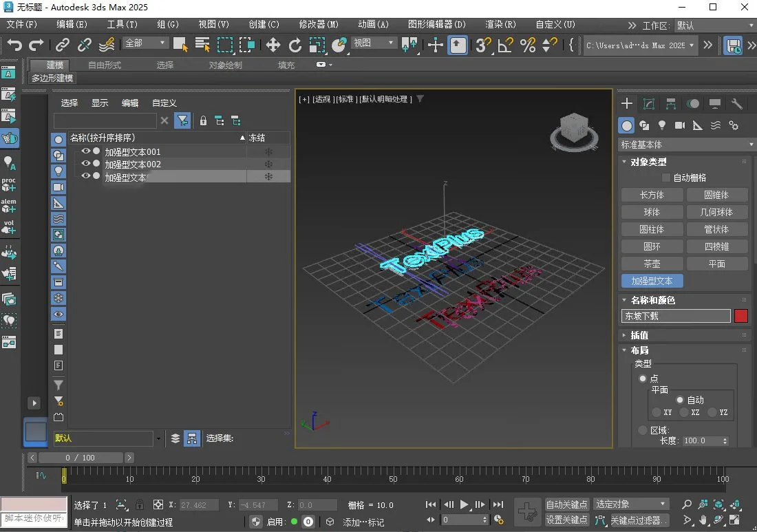Click the Undo arrow icon
The height and width of the screenshot is (532, 757).
pyautogui.click(x=14, y=45)
